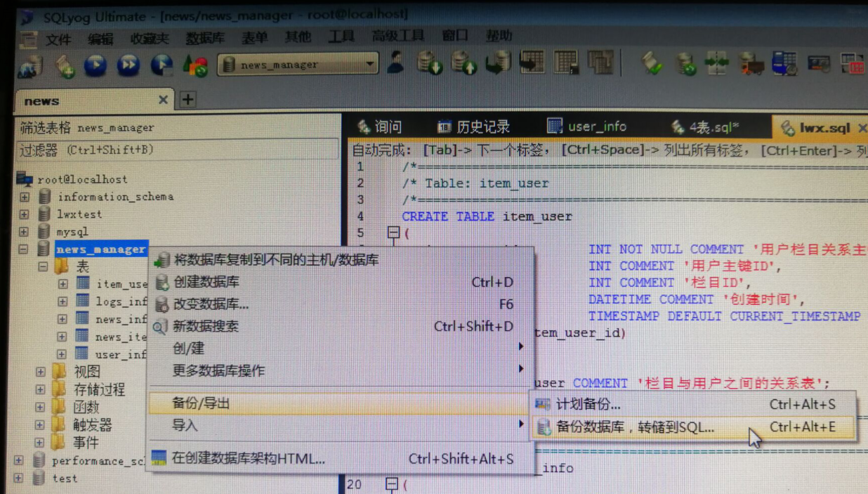Select 备份数据库，转储到SQL... option
Image resolution: width=868 pixels, height=494 pixels.
point(692,427)
